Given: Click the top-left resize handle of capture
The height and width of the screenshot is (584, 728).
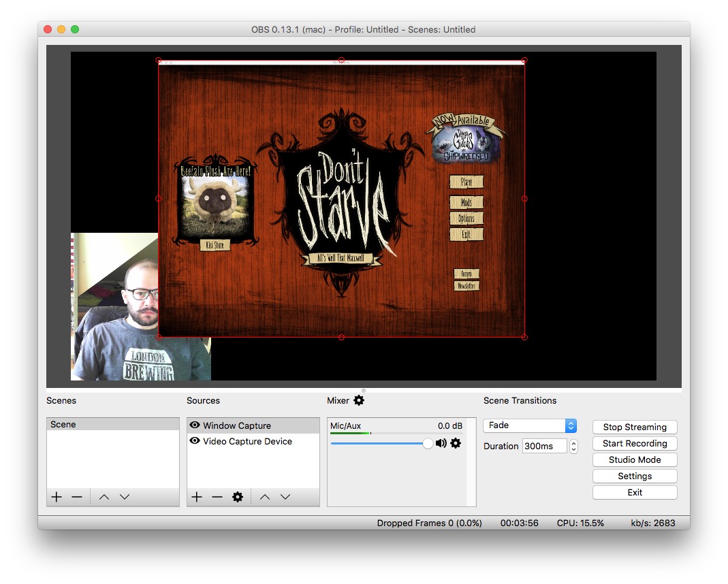Looking at the screenshot, I should pyautogui.click(x=158, y=61).
